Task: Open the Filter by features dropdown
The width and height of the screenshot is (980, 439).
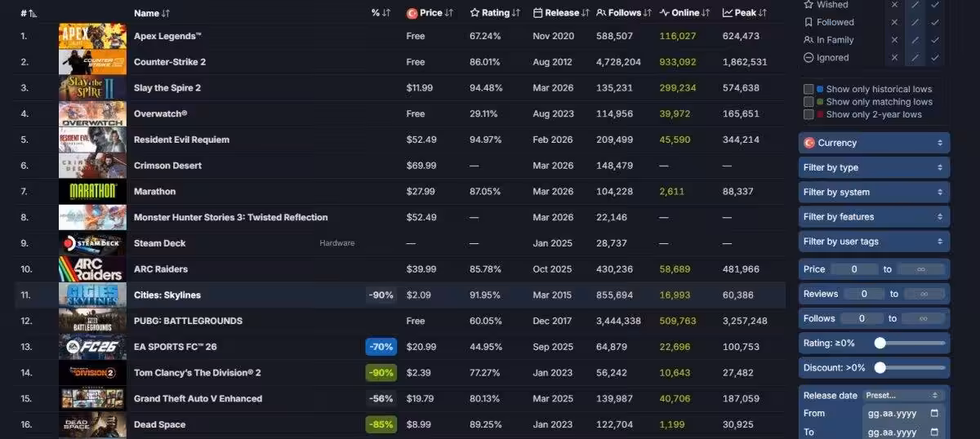Action: pyautogui.click(x=874, y=216)
